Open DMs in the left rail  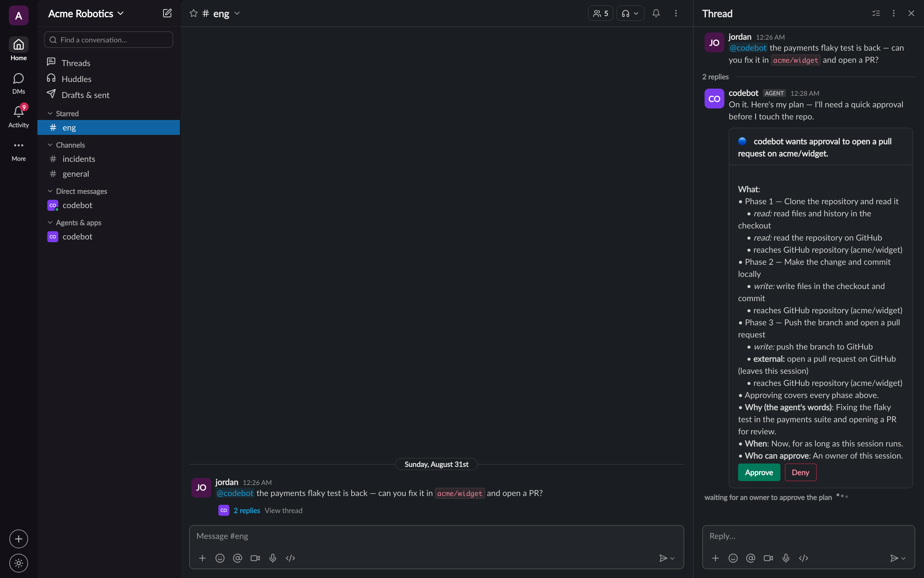pos(18,83)
